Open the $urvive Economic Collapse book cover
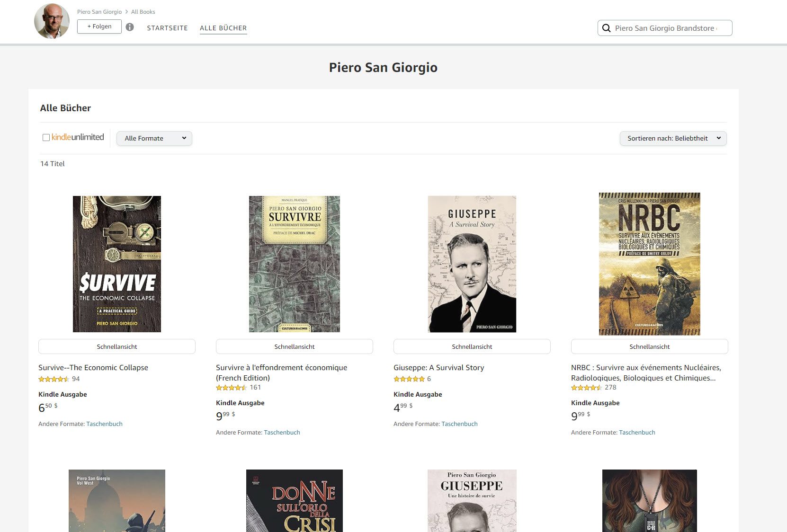Image resolution: width=787 pixels, height=532 pixels. pyautogui.click(x=117, y=264)
